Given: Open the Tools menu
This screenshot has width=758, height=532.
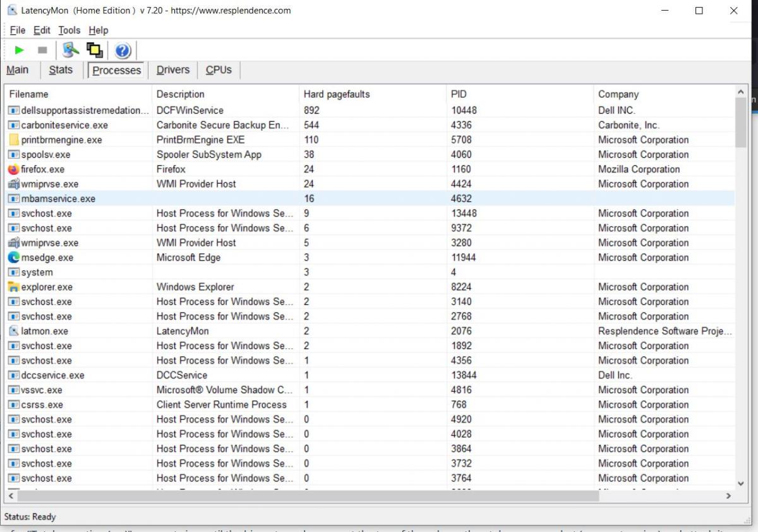Looking at the screenshot, I should 69,30.
